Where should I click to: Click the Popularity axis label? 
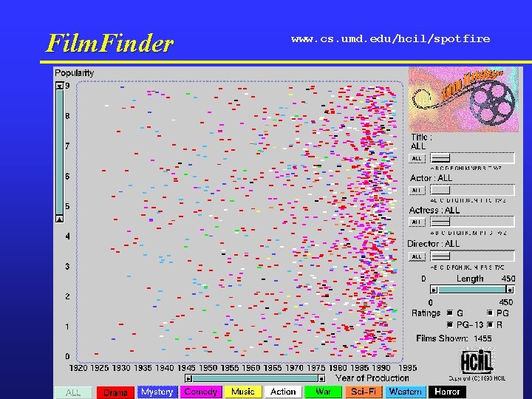coord(75,73)
